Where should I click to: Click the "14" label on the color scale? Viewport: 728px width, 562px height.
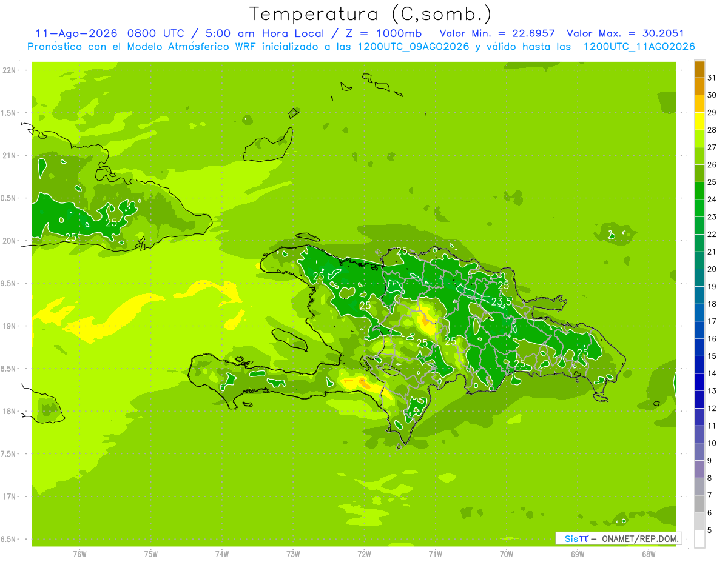712,374
